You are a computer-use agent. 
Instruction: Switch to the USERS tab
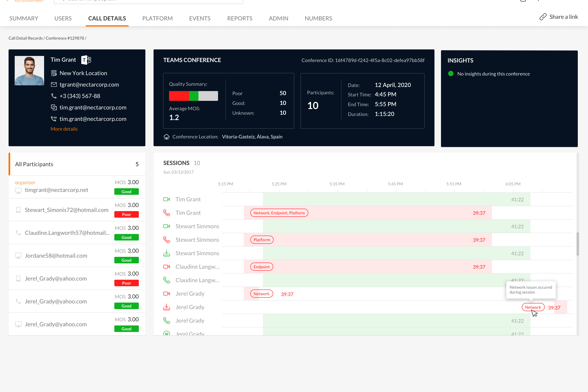63,18
